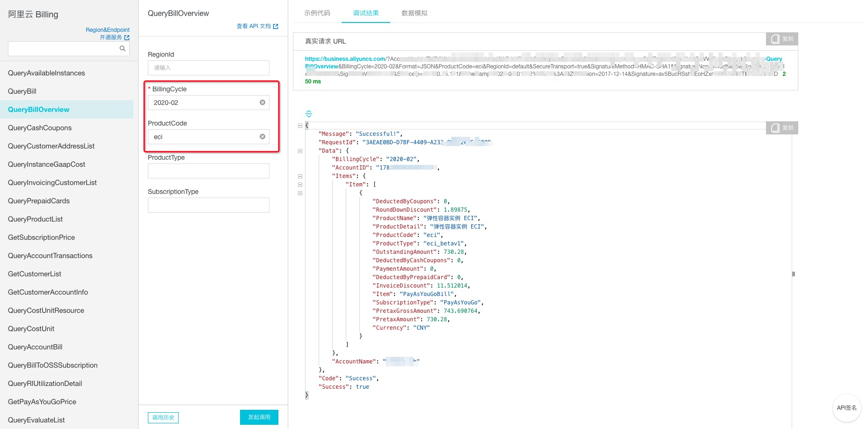Focus the ProductType input field
Screen dimensions: 868x429
(x=209, y=171)
